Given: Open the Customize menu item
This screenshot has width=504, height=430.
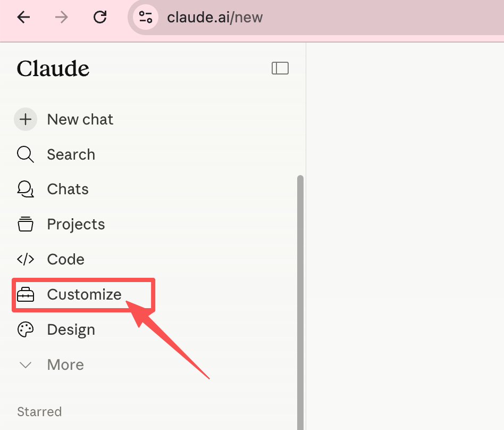Looking at the screenshot, I should (84, 294).
